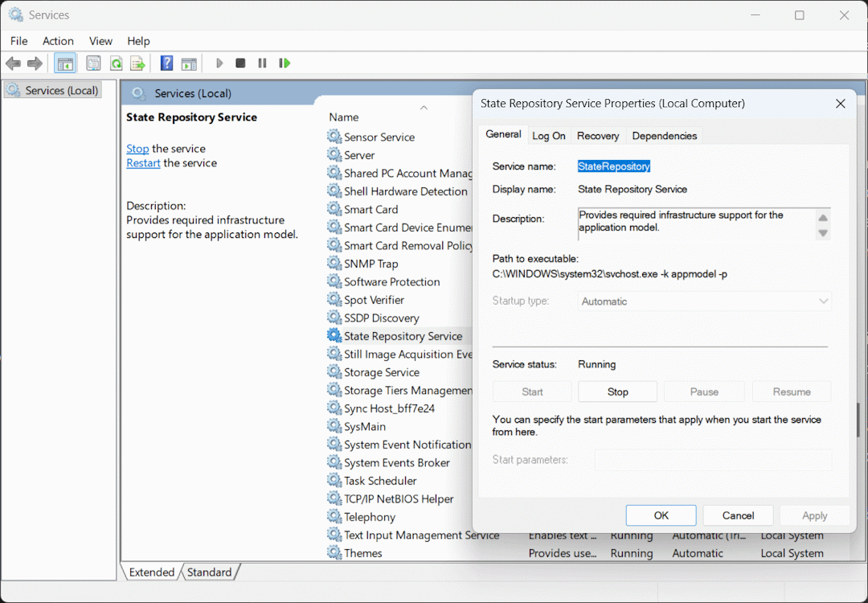Click the Pause Service toolbar icon
The width and height of the screenshot is (868, 603).
click(x=262, y=64)
